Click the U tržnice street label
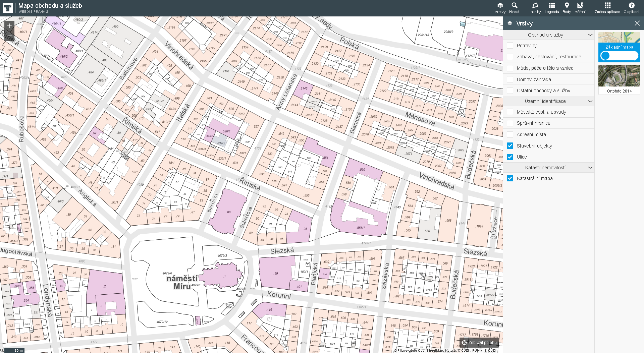The height and width of the screenshot is (353, 644). click(x=494, y=228)
